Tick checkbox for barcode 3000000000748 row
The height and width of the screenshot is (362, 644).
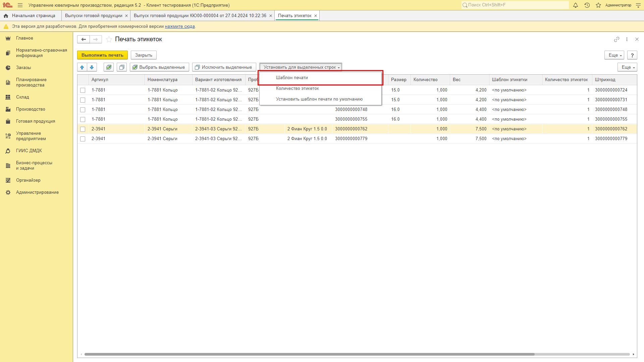pyautogui.click(x=83, y=110)
